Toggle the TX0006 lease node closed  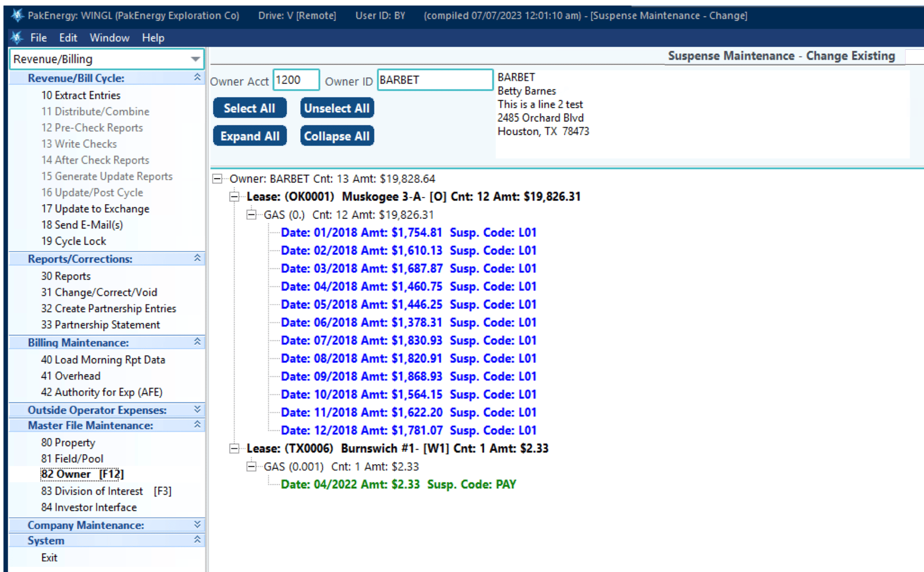tap(234, 448)
